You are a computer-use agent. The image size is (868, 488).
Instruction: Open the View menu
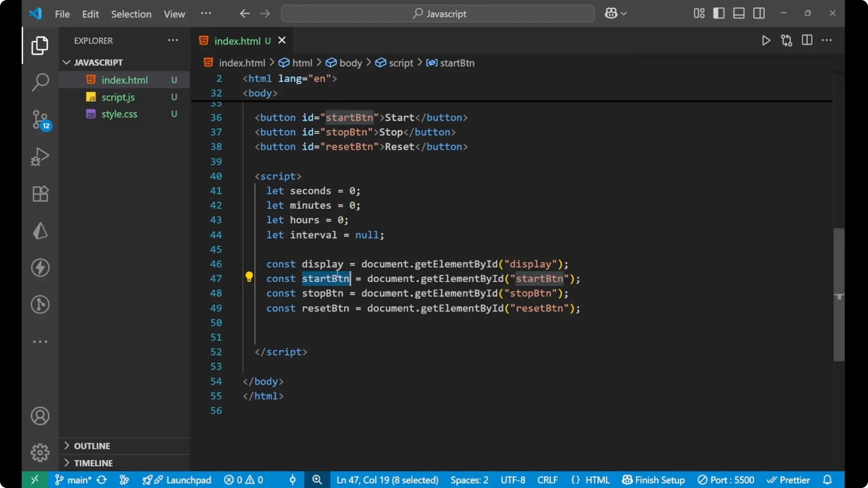pyautogui.click(x=174, y=14)
